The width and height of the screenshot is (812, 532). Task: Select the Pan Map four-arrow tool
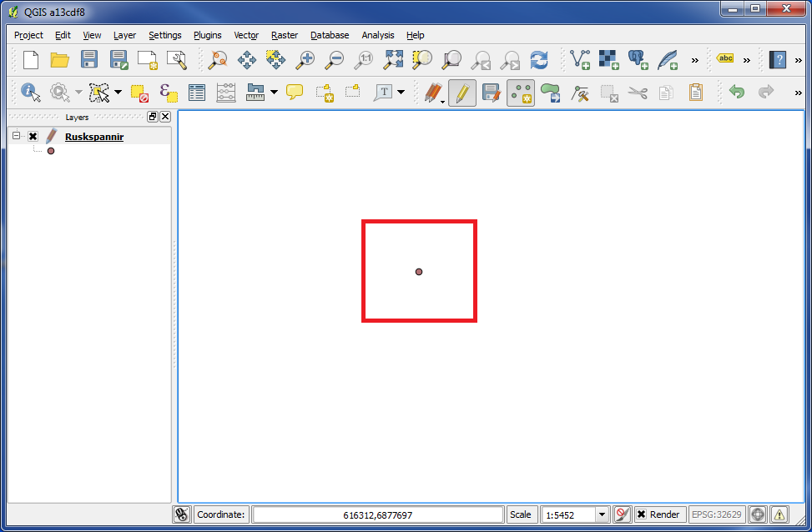tap(246, 60)
